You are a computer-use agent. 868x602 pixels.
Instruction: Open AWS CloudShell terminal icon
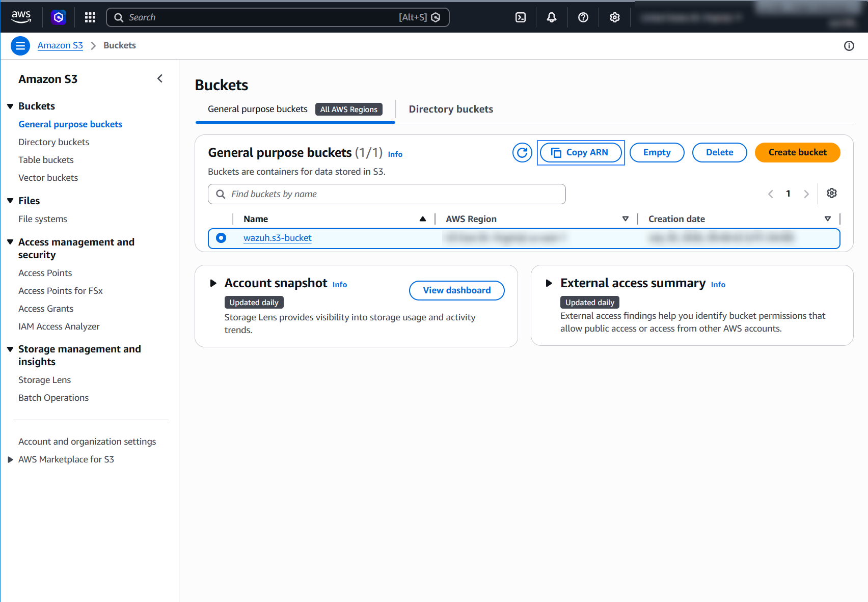click(521, 17)
